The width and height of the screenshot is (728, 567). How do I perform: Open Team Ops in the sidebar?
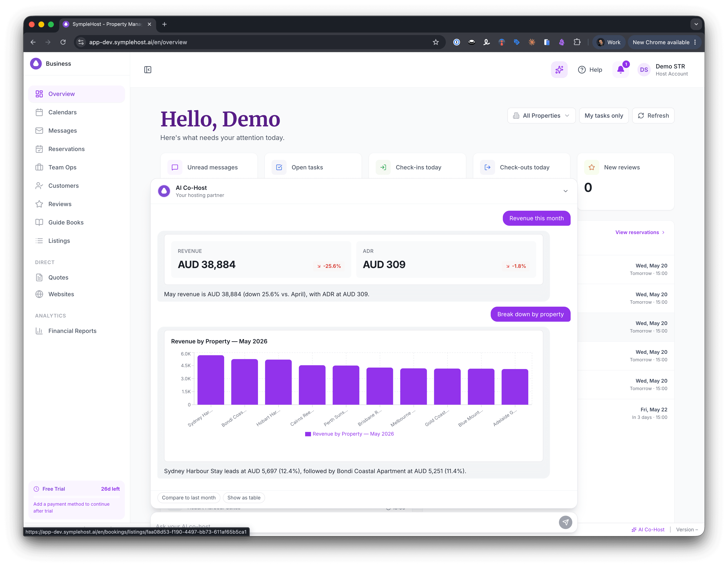76,167
